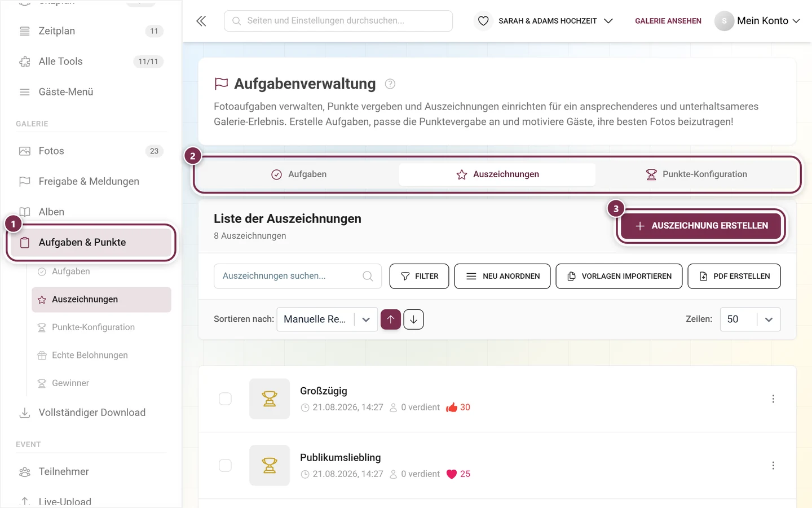Viewport: 812px width, 508px height.
Task: Click the Teilnehmer people icon
Action: click(25, 472)
